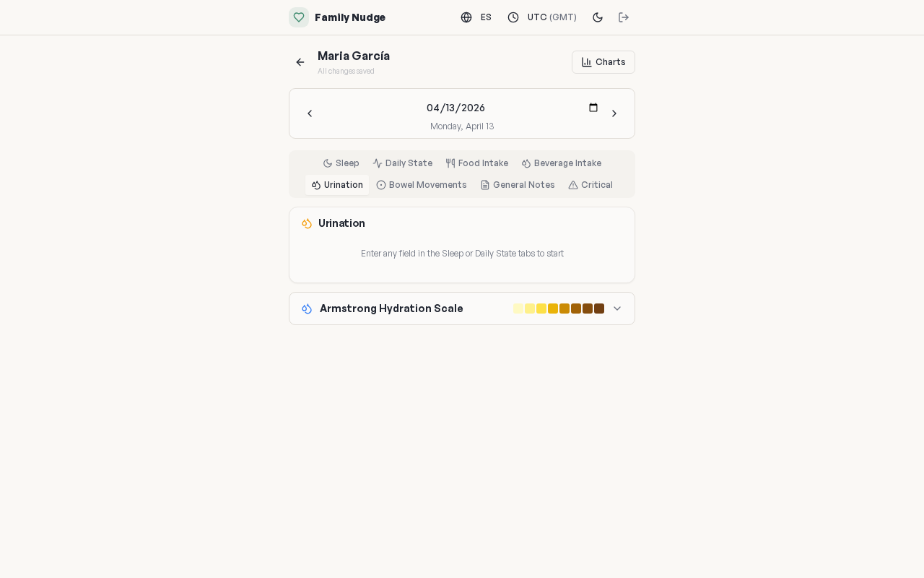Open the calendar date picker icon
This screenshot has width=924, height=578.
(593, 108)
